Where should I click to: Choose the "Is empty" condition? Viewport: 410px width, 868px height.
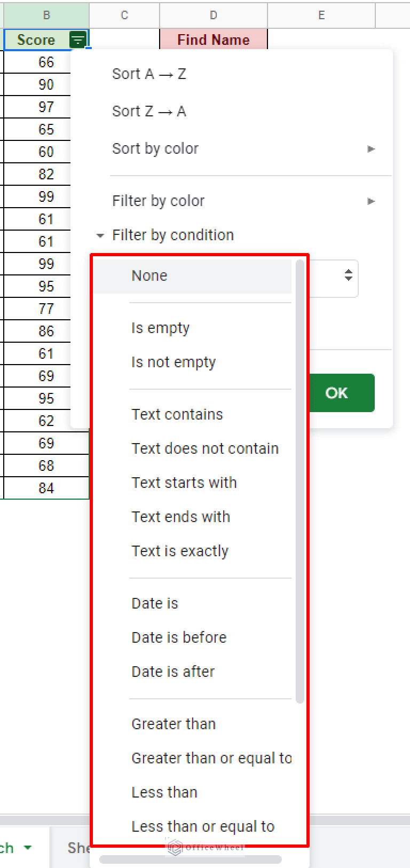[160, 328]
